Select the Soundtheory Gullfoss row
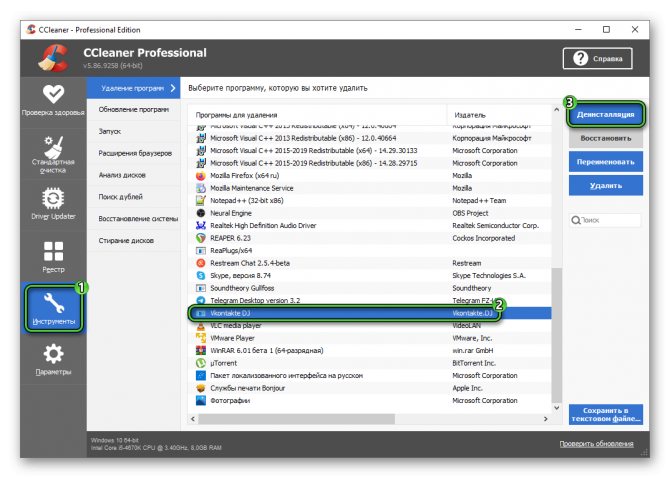The height and width of the screenshot is (478, 670). (370, 288)
